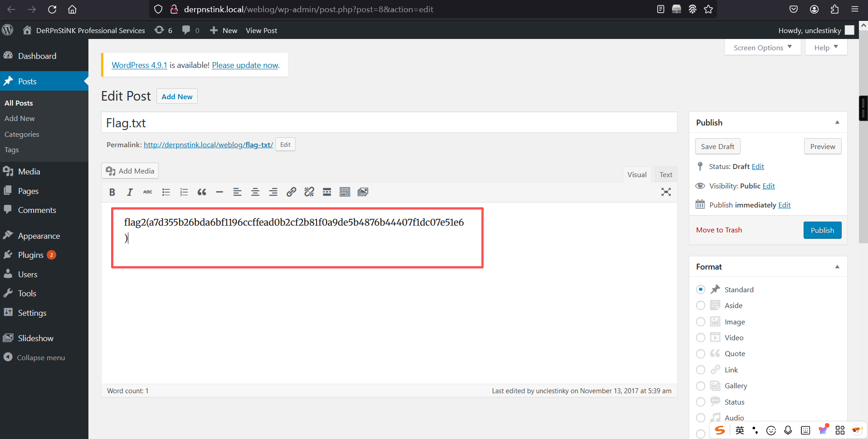Select the Quote post format
This screenshot has height=439, width=868.
[701, 353]
